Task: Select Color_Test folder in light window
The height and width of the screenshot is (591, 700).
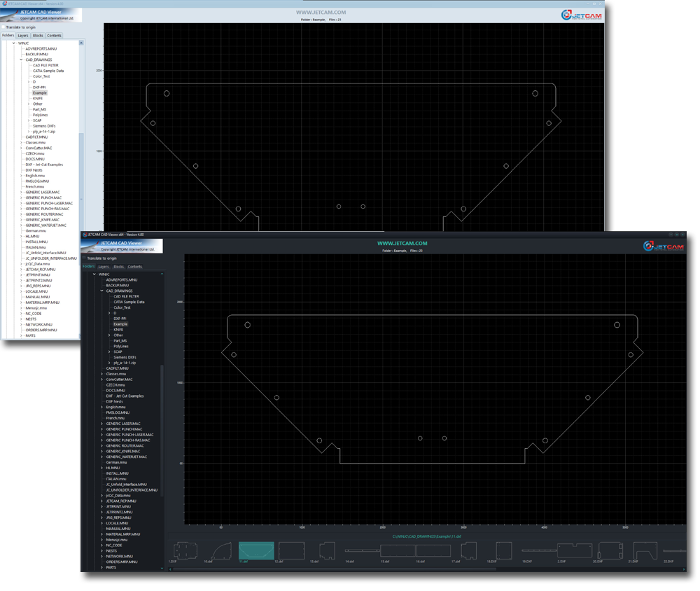Action: (x=41, y=76)
